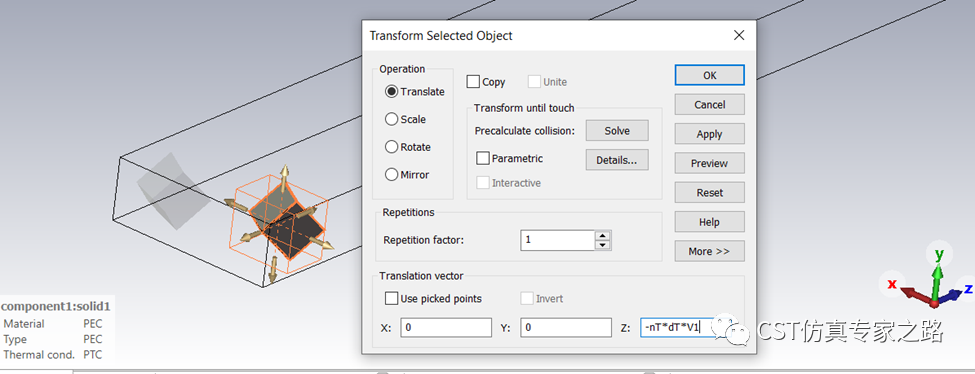Confirm the transform with OK
This screenshot has width=975, height=374.
(709, 75)
